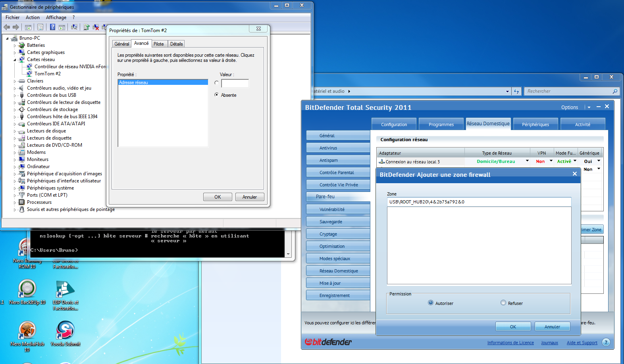The width and height of the screenshot is (624, 364).
Task: Click Nero BackItUp 10 desktop icon
Action: click(27, 288)
